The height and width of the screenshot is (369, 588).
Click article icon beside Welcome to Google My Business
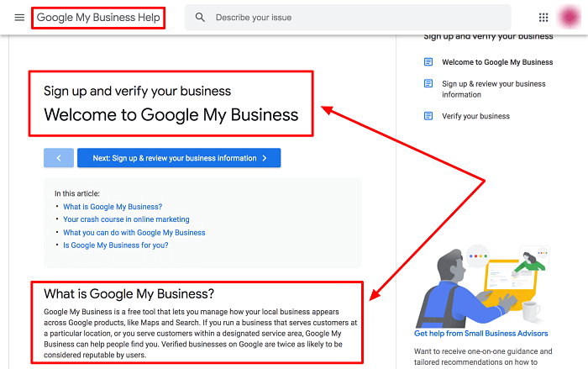pos(428,62)
